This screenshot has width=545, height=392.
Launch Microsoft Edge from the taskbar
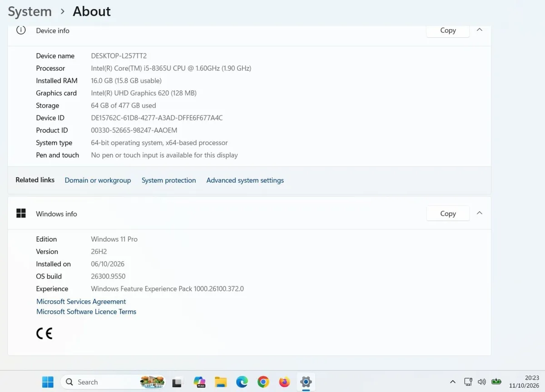pos(242,382)
